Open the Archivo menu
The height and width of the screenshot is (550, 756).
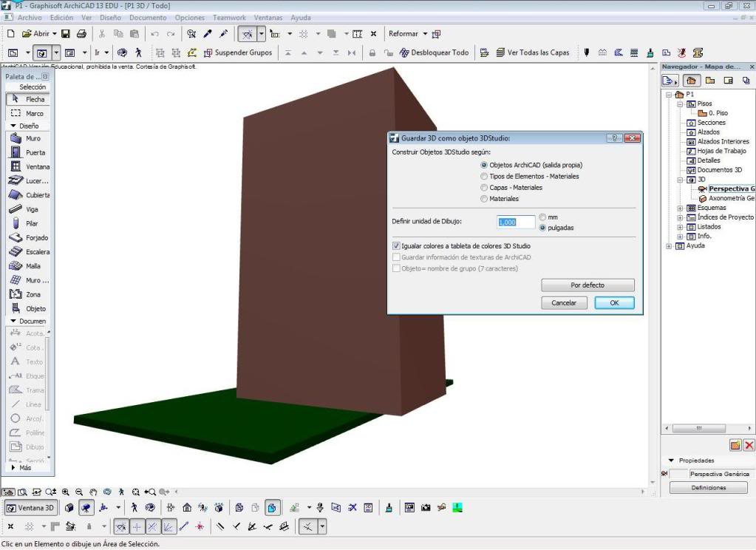[x=30, y=17]
